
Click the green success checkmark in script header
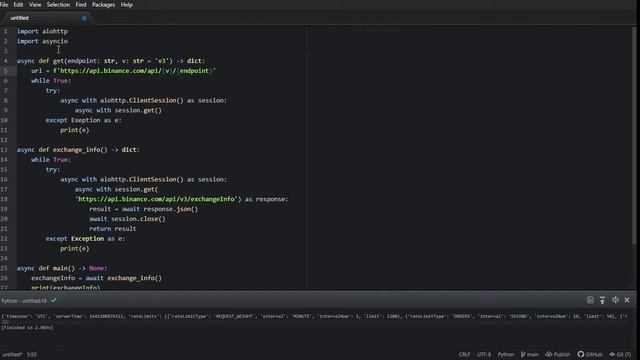pyautogui.click(x=54, y=300)
